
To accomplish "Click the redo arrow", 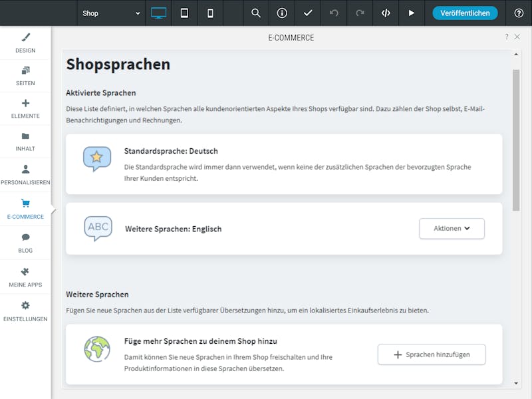I will (x=360, y=13).
